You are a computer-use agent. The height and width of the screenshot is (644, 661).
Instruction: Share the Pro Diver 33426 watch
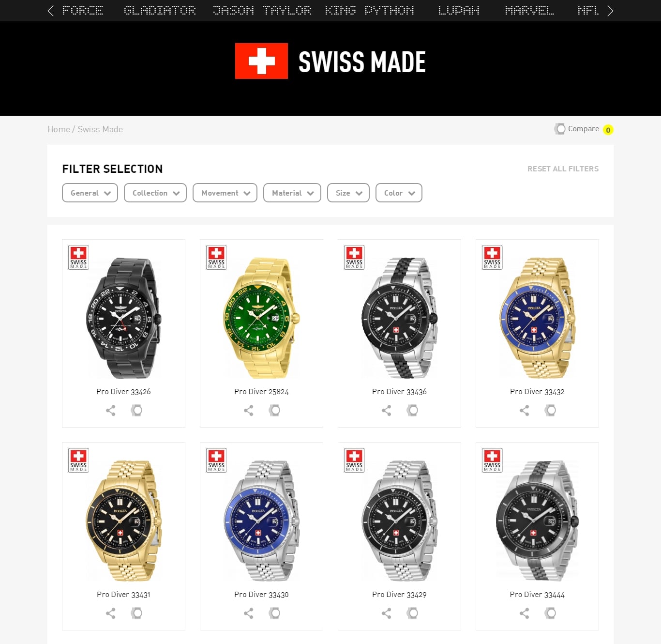pyautogui.click(x=111, y=411)
